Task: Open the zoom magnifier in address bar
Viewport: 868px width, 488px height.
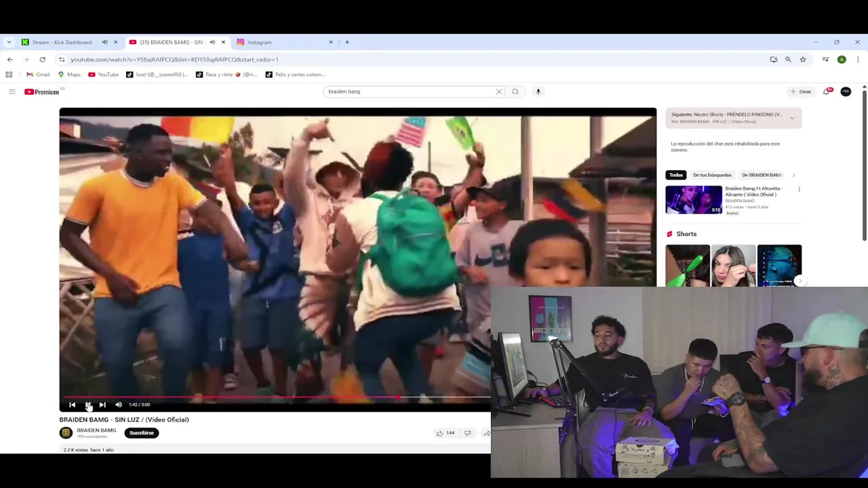Action: tap(788, 60)
